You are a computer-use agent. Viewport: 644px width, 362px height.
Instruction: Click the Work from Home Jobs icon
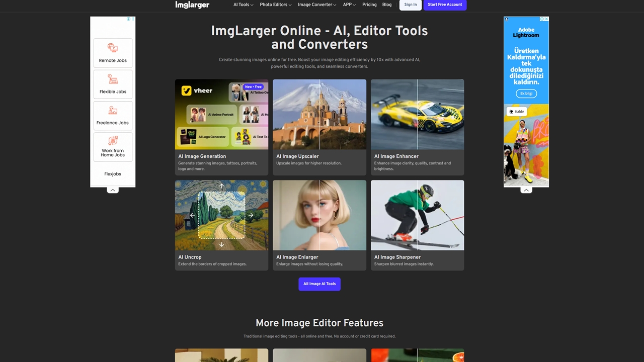[x=113, y=140]
